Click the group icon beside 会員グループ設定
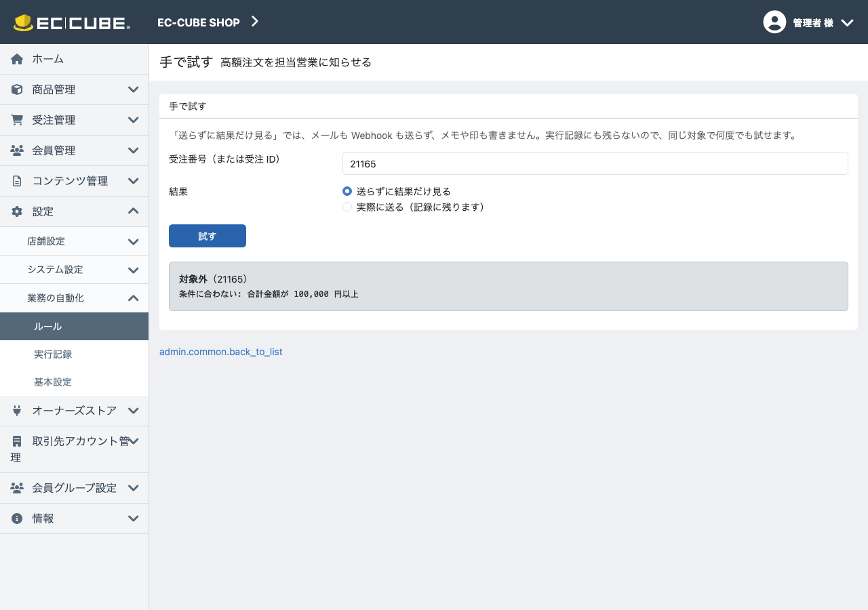868x610 pixels. pyautogui.click(x=17, y=488)
